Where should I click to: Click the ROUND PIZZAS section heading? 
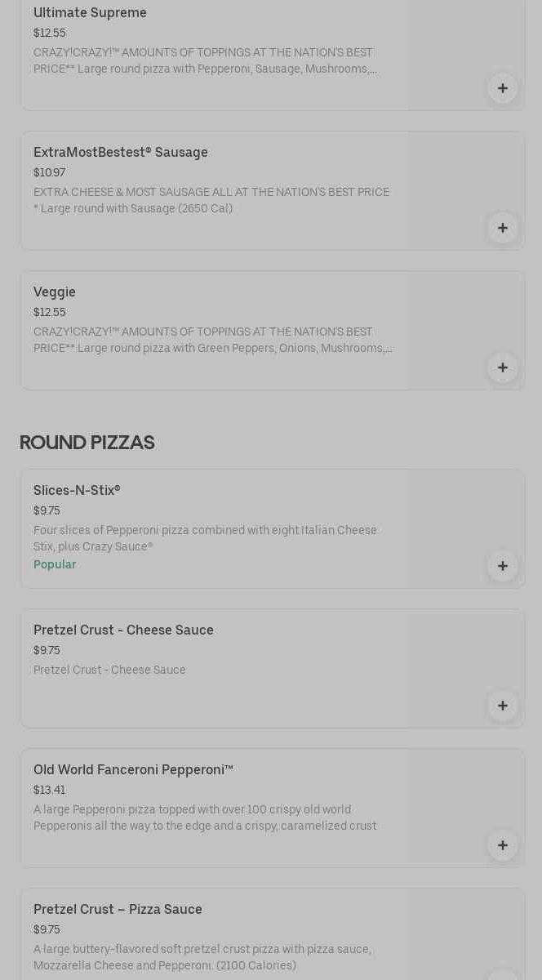tap(87, 442)
